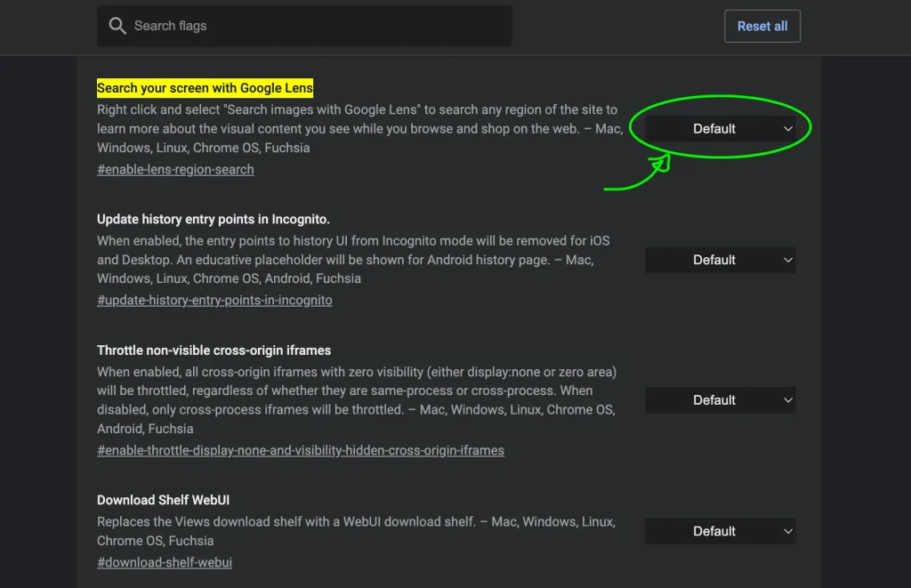The height and width of the screenshot is (588, 911).
Task: Click the 'Update history entry points in Incognito.' title
Action: 214,219
